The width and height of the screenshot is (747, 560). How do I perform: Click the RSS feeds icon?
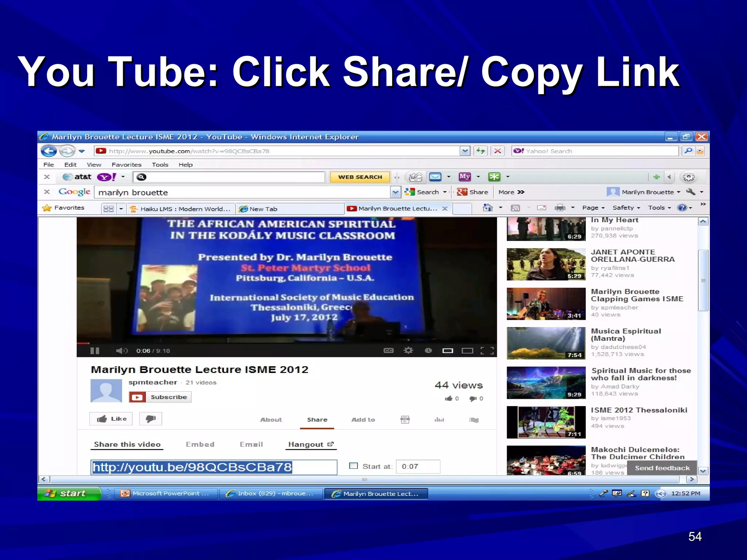515,208
